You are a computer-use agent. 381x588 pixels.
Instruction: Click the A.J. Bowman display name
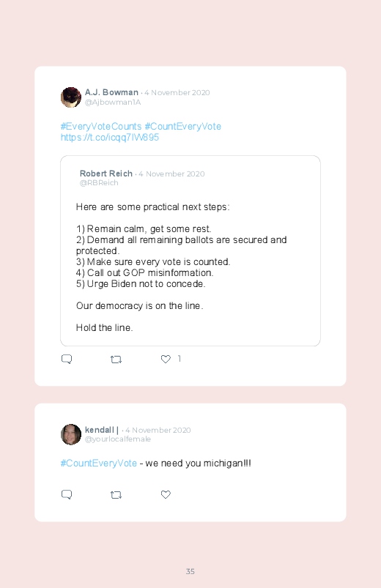pos(111,92)
